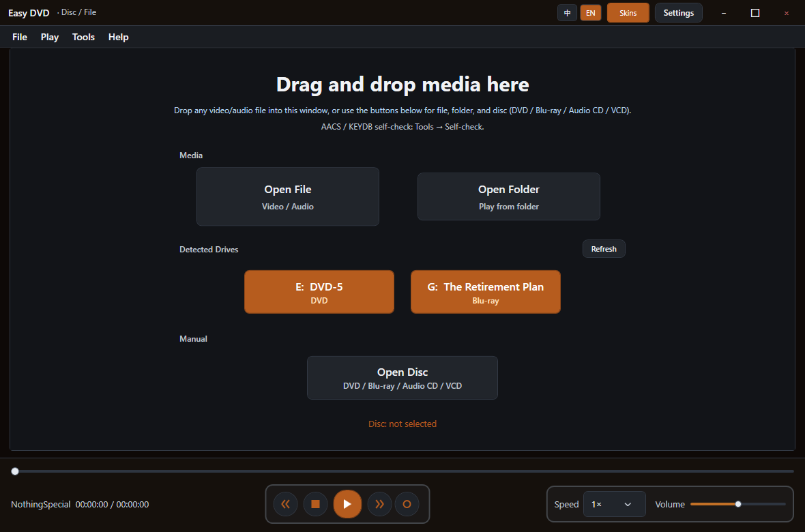Open the Tools menu
805x532 pixels.
pyautogui.click(x=83, y=37)
